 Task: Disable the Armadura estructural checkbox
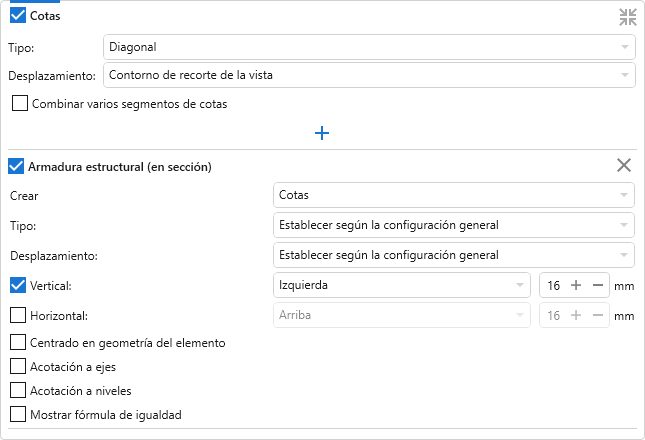pyautogui.click(x=17, y=166)
